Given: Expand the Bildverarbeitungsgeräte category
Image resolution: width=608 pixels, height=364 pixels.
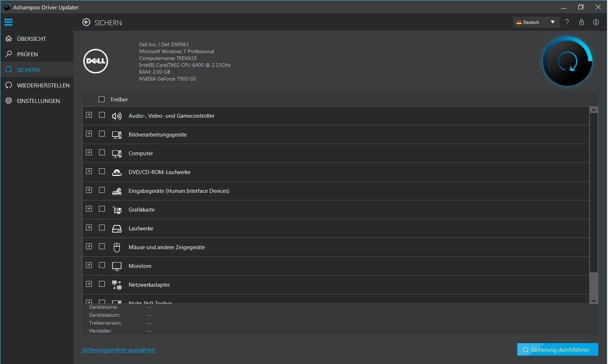Looking at the screenshot, I should [89, 134].
